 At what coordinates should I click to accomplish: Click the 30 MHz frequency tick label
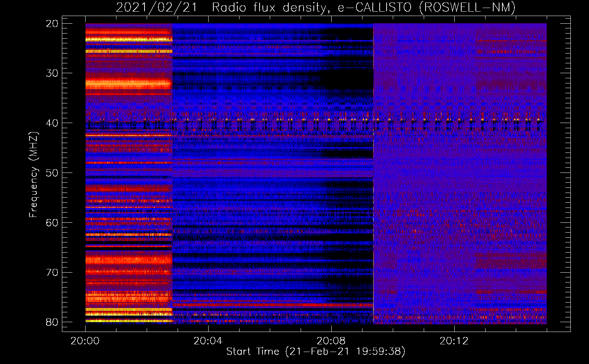coord(52,73)
